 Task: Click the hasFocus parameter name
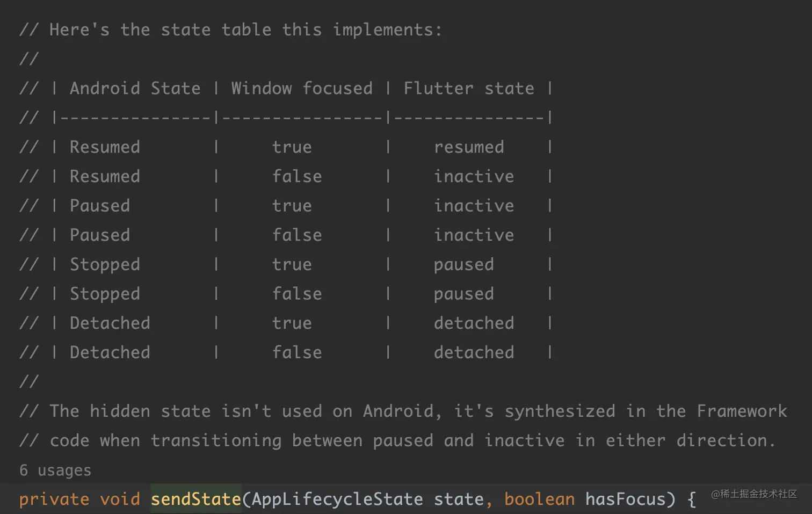[x=625, y=499]
